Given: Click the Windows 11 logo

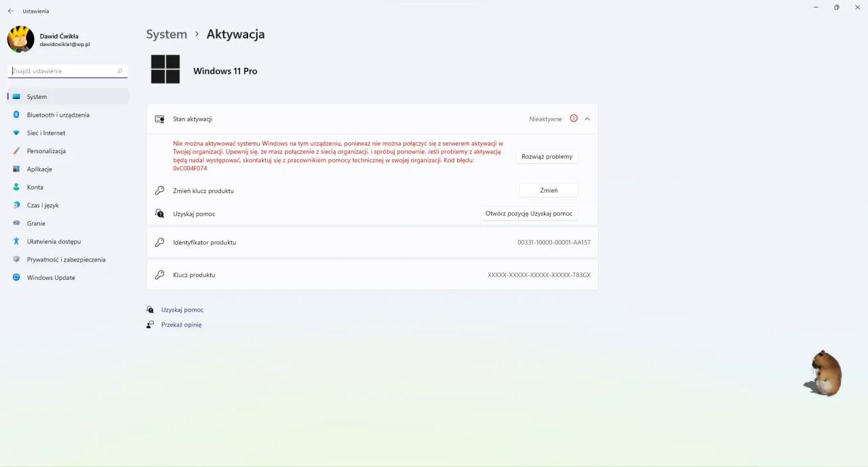Looking at the screenshot, I should click(x=165, y=69).
